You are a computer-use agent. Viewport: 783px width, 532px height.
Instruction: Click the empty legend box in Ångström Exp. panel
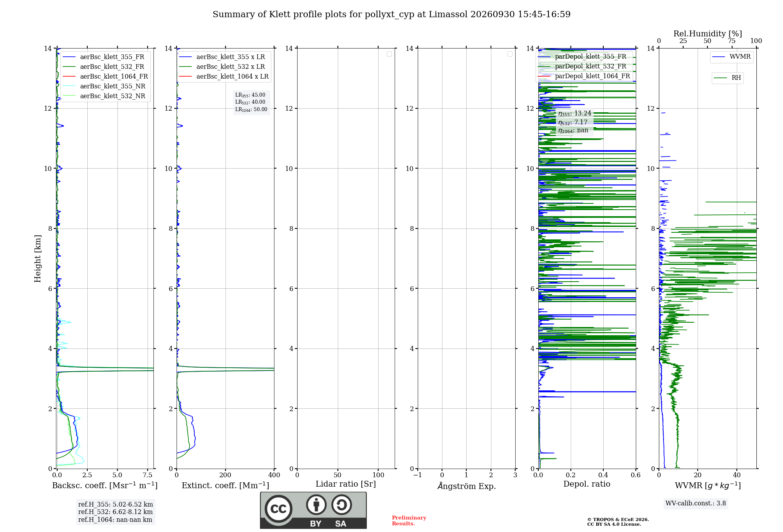510,54
